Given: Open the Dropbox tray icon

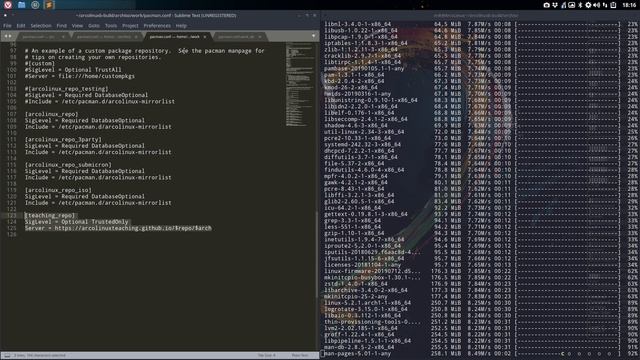Looking at the screenshot, I should [555, 5].
